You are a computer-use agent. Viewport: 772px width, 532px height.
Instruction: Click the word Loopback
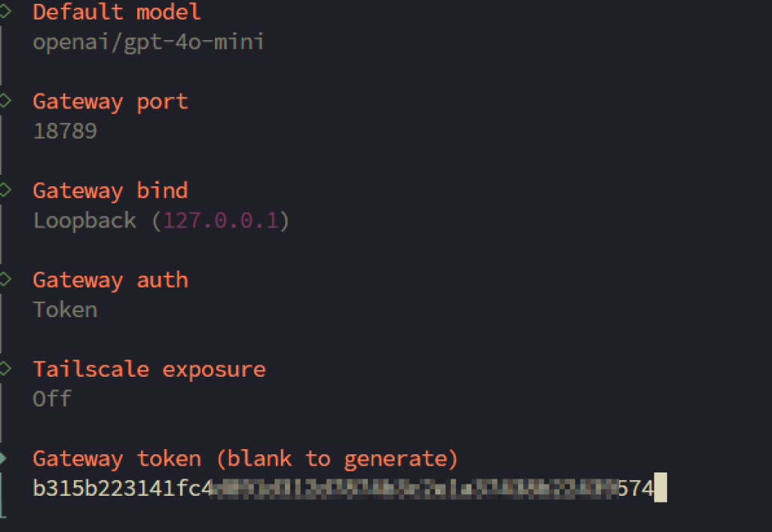click(x=84, y=221)
